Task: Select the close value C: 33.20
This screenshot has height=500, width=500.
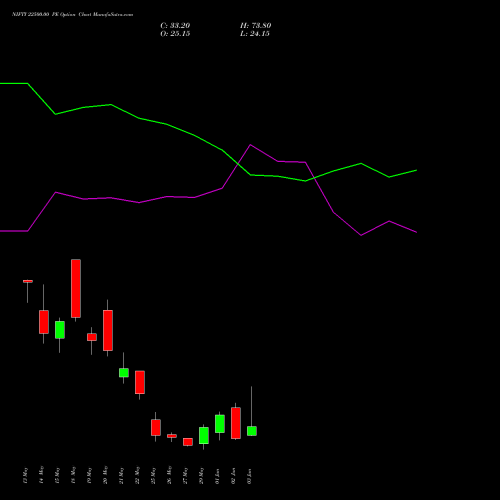Action: pos(175,26)
